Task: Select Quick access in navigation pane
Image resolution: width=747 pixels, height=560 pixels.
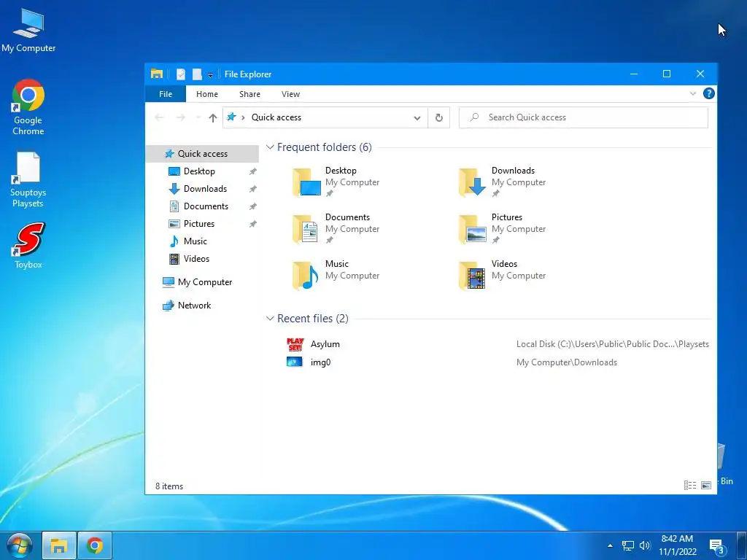Action: pyautogui.click(x=203, y=154)
